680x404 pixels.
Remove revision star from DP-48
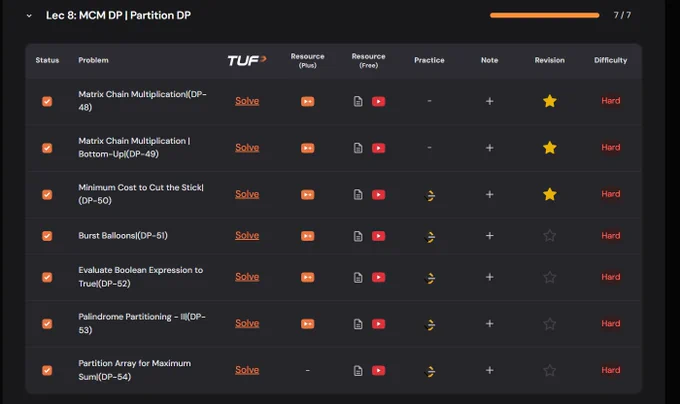549,101
